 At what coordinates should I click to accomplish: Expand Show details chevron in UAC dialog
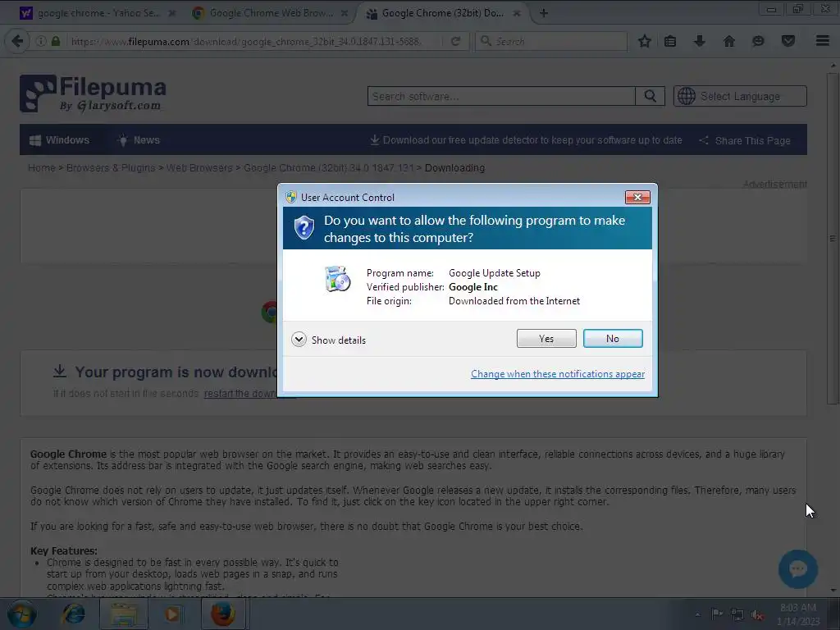tap(299, 340)
